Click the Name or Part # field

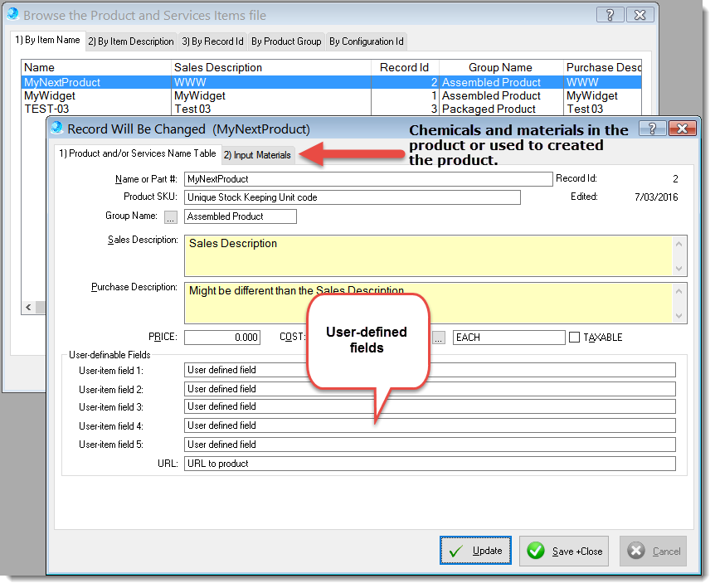pos(367,179)
